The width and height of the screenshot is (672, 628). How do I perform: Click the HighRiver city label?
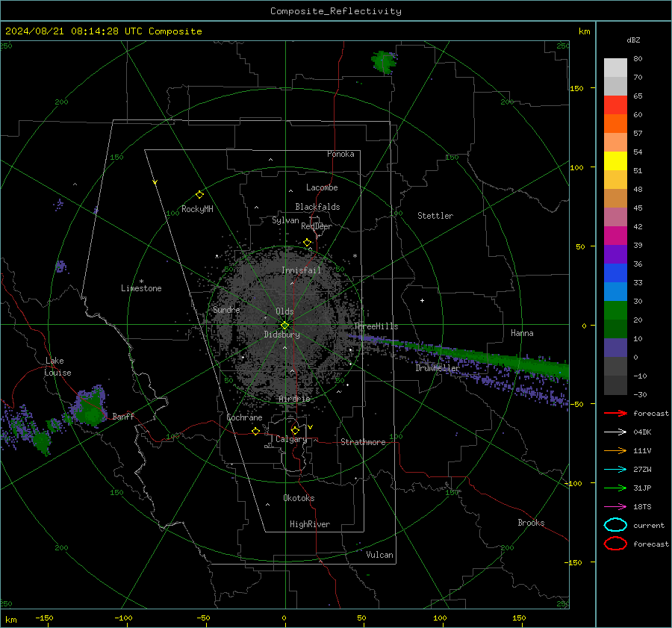click(310, 524)
